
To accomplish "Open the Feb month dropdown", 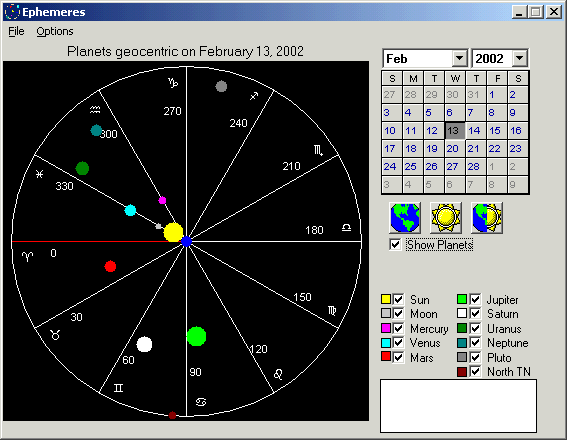I will tap(459, 58).
